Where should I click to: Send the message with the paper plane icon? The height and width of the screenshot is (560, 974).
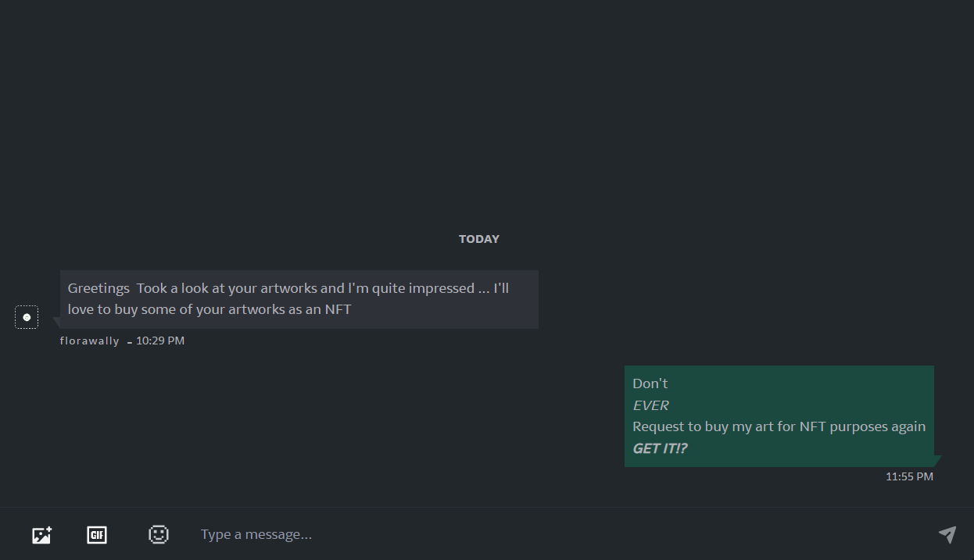[947, 534]
